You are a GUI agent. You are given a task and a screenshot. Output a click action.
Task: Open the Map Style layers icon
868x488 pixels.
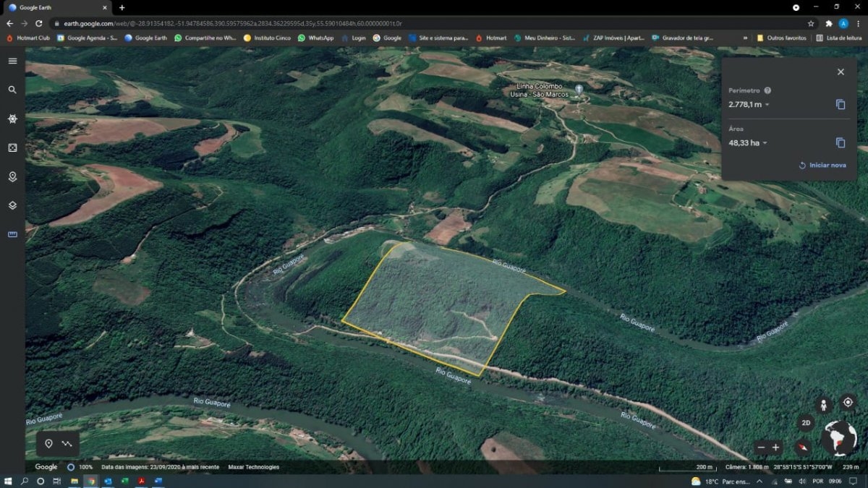point(12,205)
